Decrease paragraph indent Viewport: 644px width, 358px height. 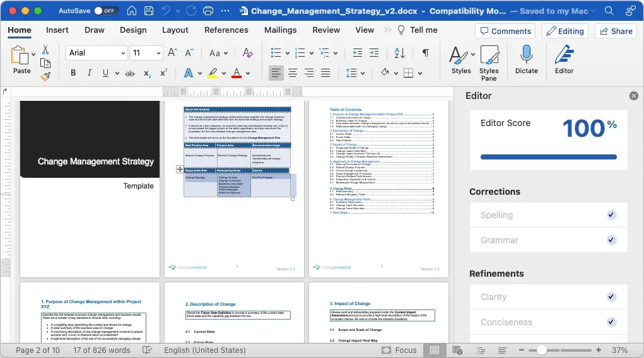click(358, 52)
